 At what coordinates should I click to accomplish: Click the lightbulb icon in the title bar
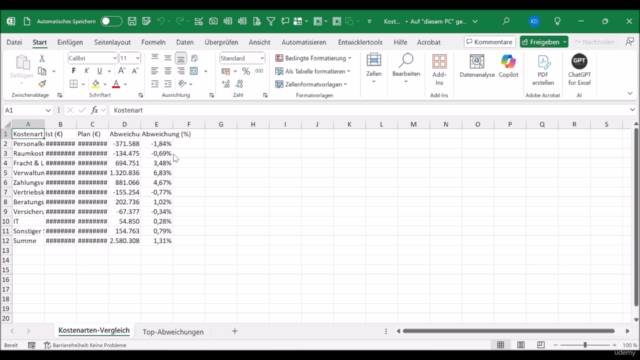(x=557, y=21)
